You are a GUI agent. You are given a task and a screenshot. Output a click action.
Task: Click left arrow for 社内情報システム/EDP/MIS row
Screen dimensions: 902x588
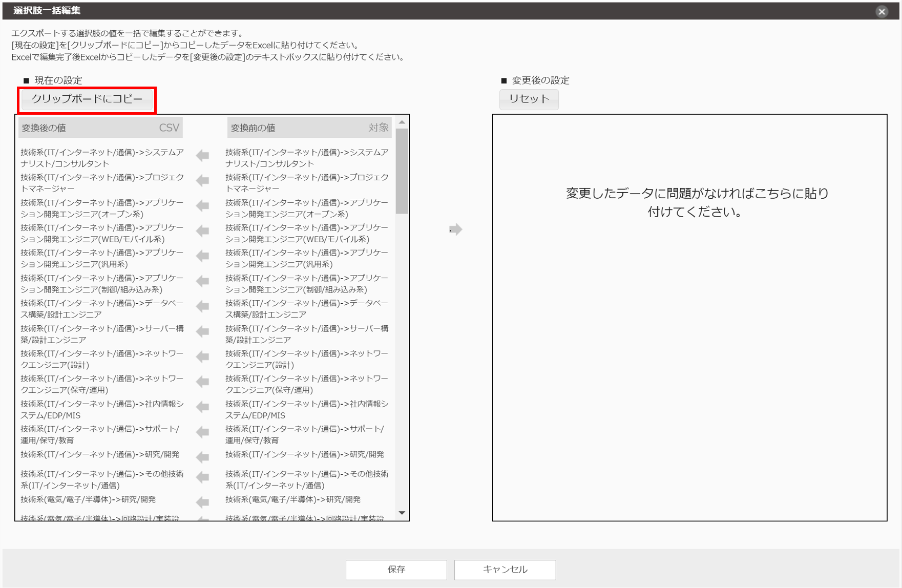tap(203, 407)
